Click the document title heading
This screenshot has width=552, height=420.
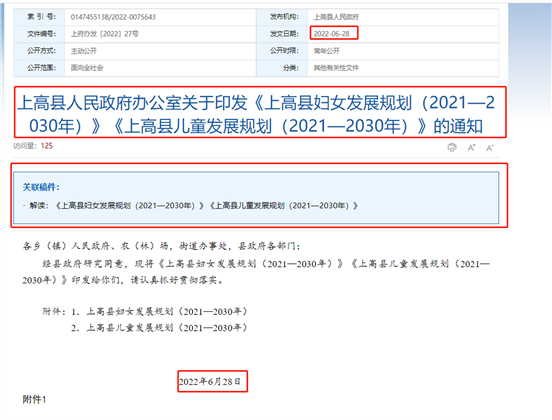tap(256, 114)
